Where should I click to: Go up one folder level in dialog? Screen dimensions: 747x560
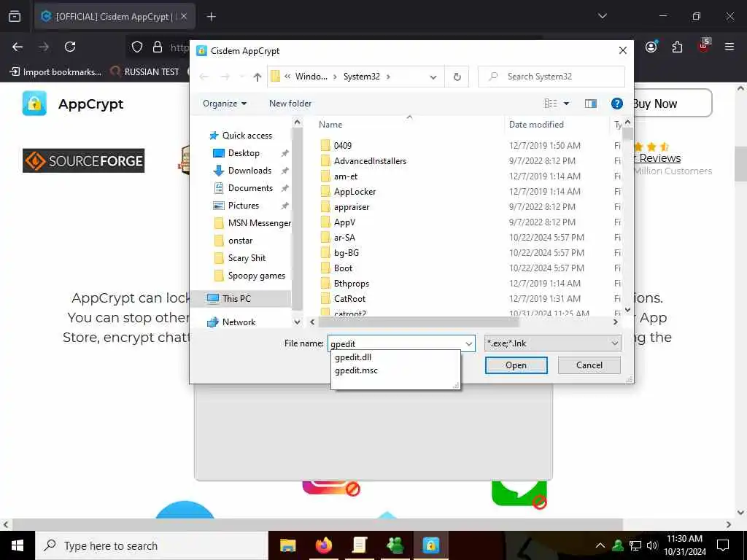coord(258,77)
